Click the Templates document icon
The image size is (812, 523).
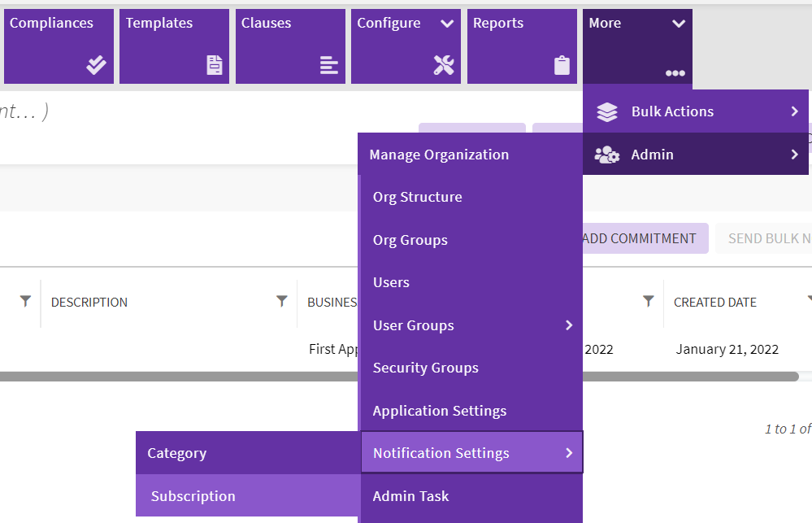(x=215, y=65)
